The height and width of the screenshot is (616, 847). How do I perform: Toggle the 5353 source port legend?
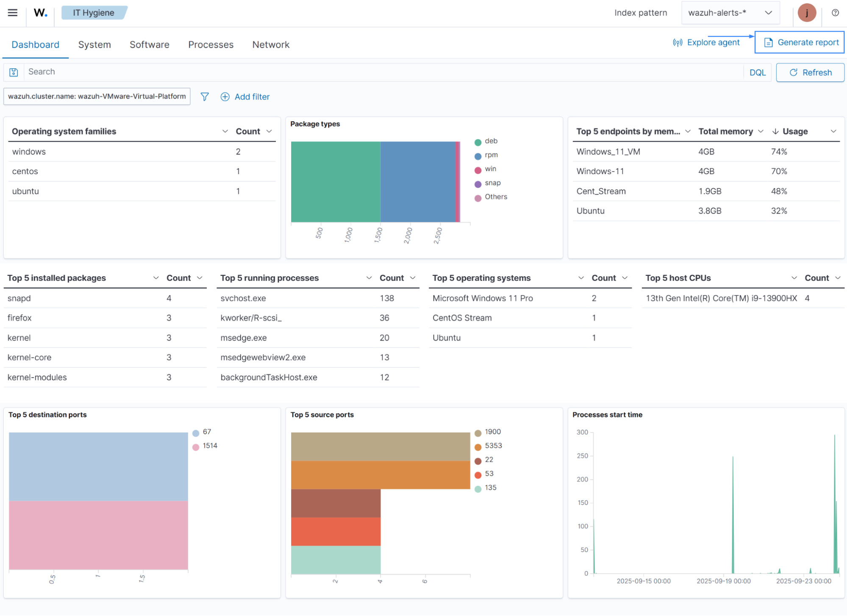pyautogui.click(x=493, y=446)
